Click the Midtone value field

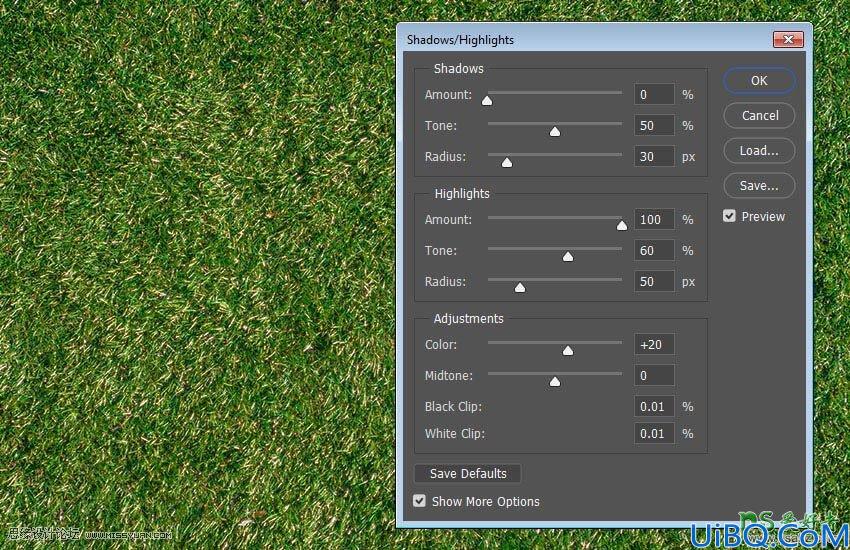654,376
